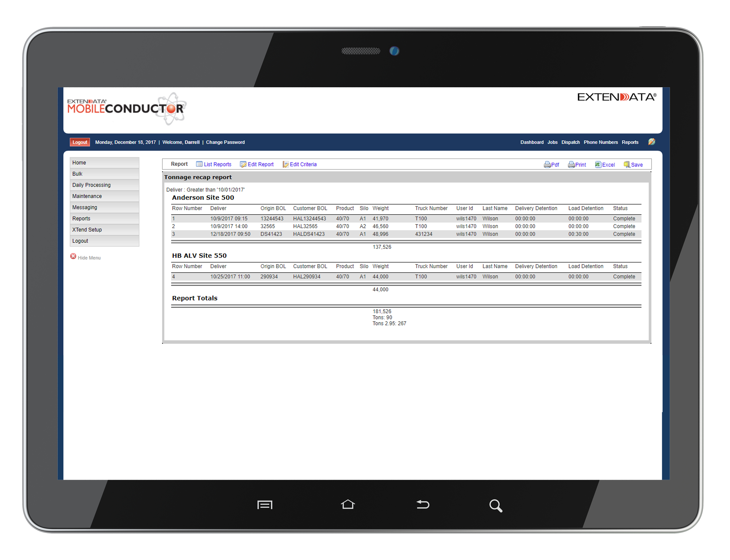The image size is (730, 560).
Task: Tap the tablet home button
Action: pyautogui.click(x=348, y=504)
